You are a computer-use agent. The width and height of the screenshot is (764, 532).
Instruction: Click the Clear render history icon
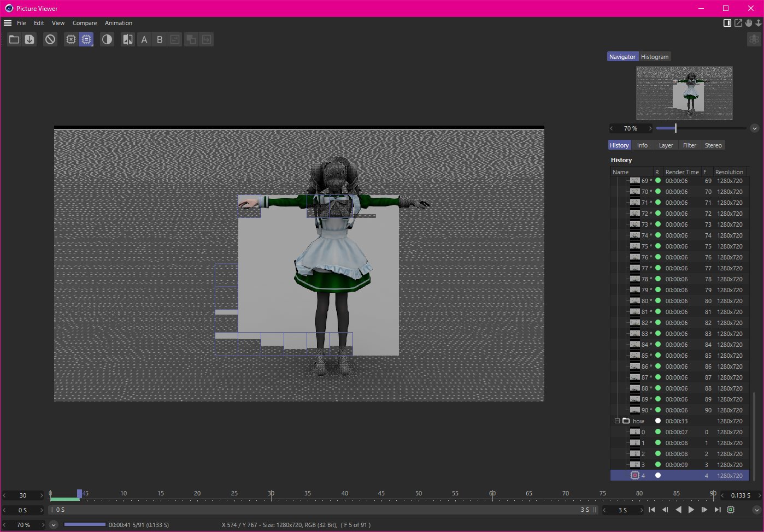50,39
